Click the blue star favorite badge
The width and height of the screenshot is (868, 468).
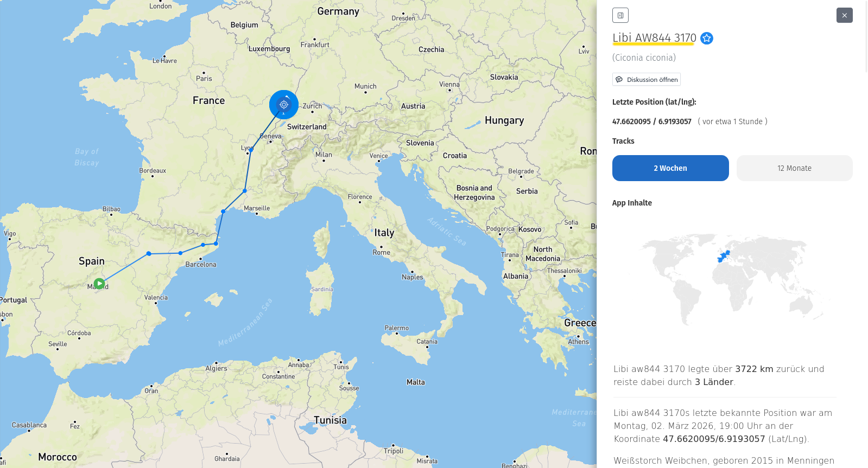706,38
